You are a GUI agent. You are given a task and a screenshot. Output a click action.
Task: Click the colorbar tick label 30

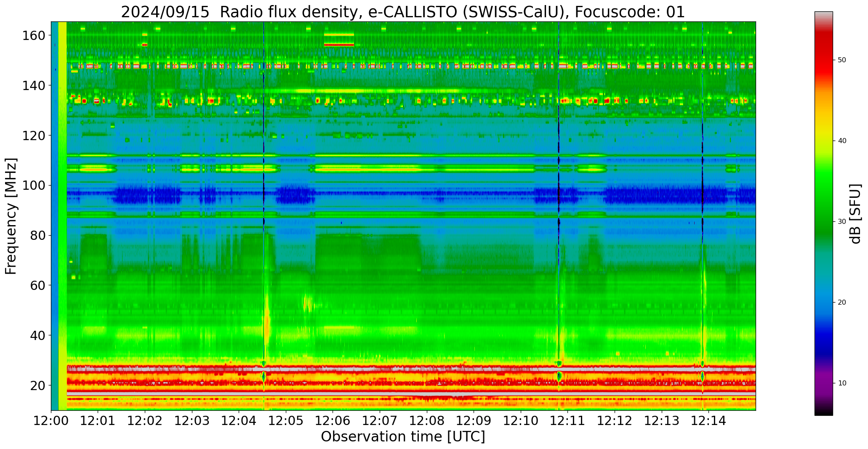tap(842, 222)
